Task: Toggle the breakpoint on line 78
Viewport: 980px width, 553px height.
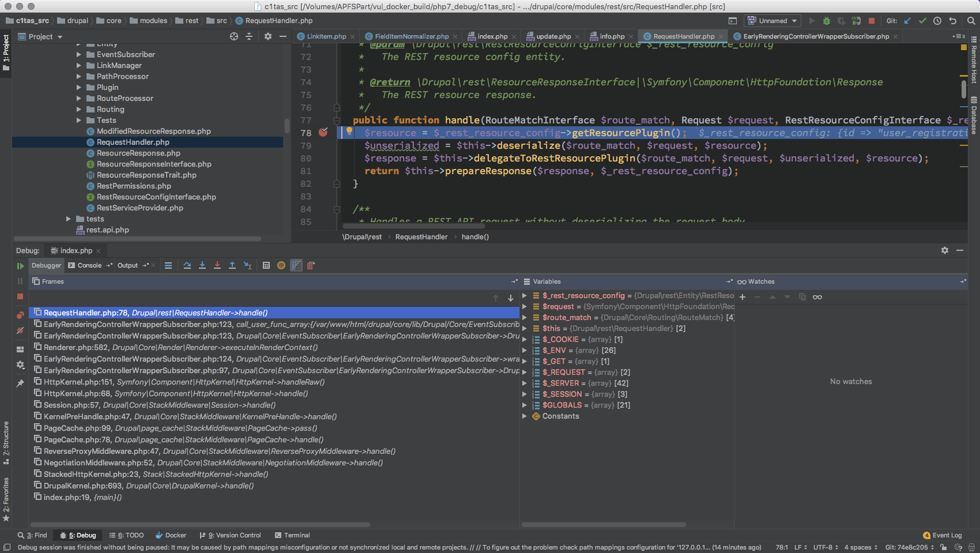Action: coord(323,133)
